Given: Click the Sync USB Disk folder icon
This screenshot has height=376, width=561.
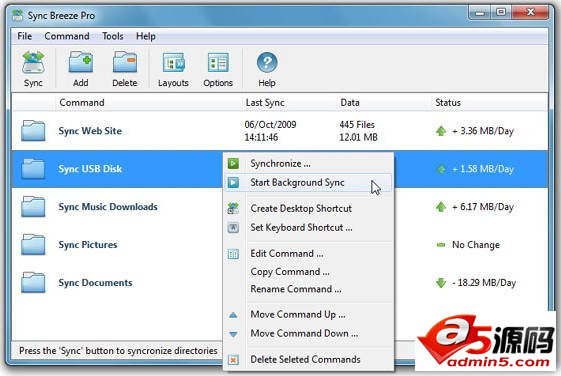Looking at the screenshot, I should (x=33, y=169).
